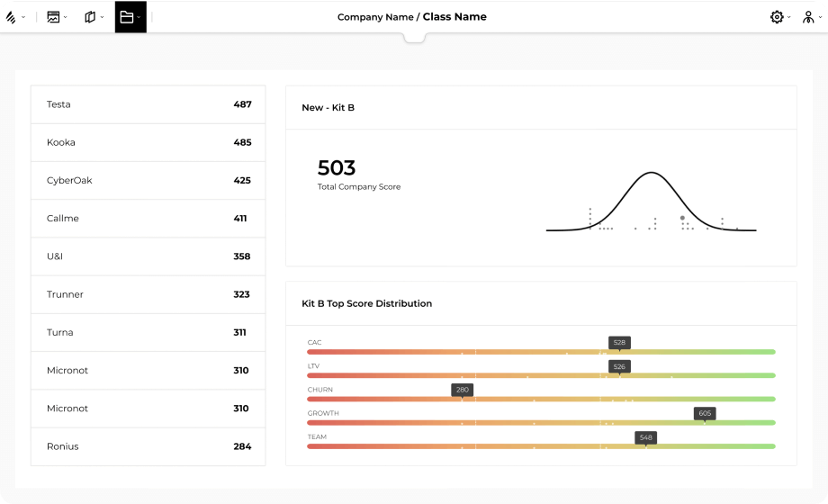Image resolution: width=828 pixels, height=504 pixels.
Task: Expand the chevron next to the settings gear
Action: pos(789,17)
